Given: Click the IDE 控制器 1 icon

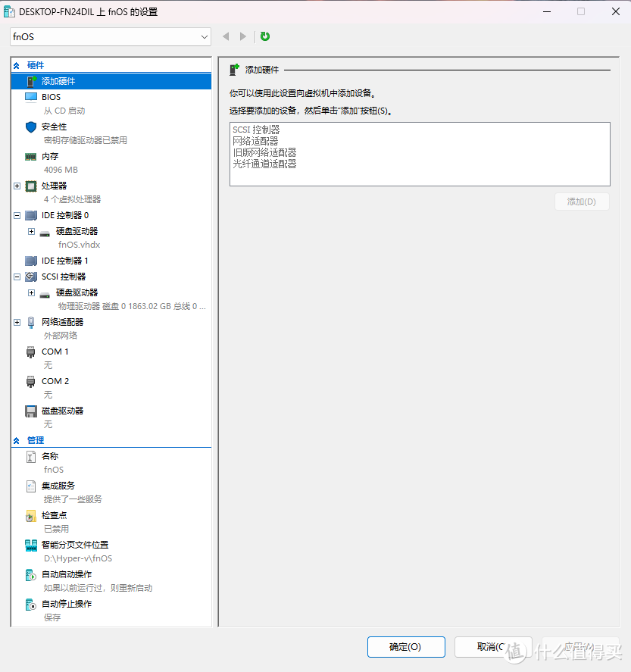Looking at the screenshot, I should (x=31, y=261).
